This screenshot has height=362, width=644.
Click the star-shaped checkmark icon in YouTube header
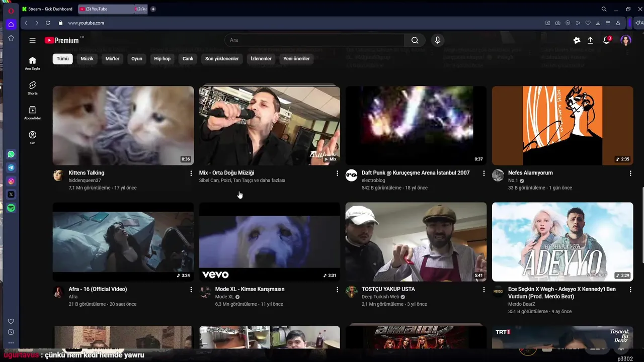(x=577, y=40)
